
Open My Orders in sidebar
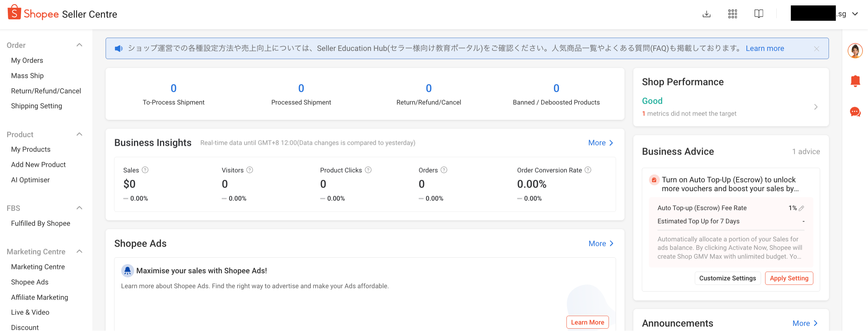pyautogui.click(x=27, y=60)
